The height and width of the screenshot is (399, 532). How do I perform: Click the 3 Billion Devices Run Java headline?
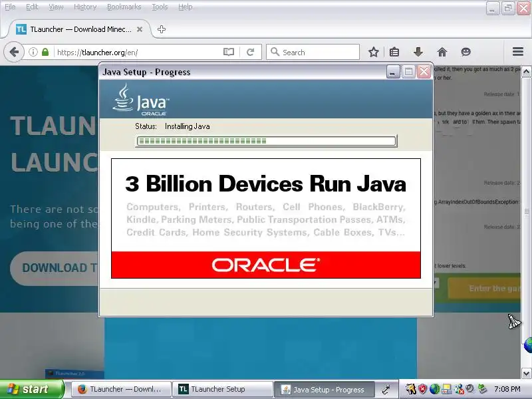pyautogui.click(x=265, y=184)
